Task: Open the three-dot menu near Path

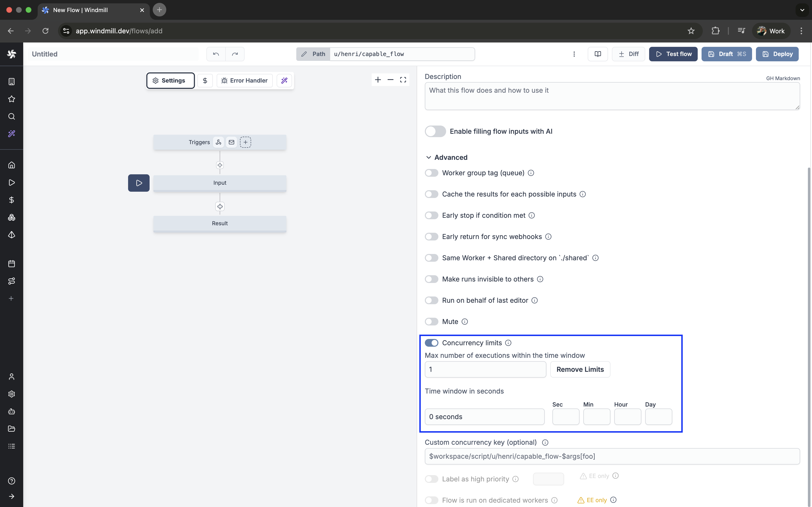Action: pyautogui.click(x=574, y=54)
